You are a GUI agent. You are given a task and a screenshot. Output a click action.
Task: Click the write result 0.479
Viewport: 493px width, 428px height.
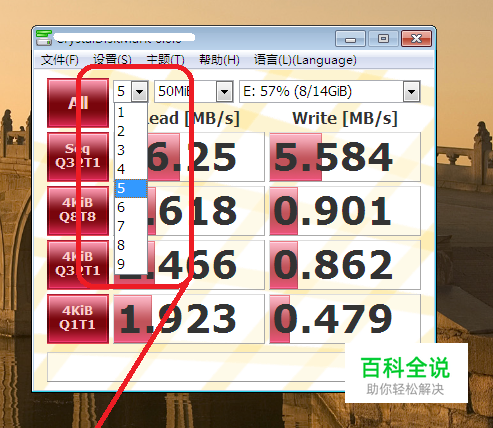tap(345, 319)
